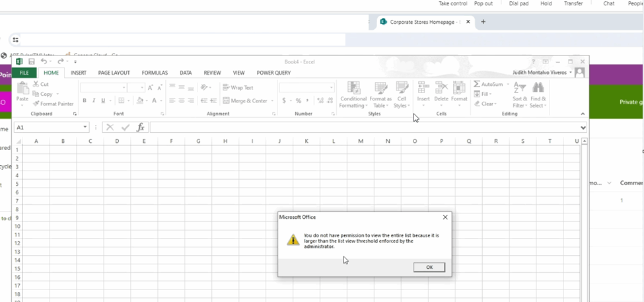
Task: Click the Insert Function fx icon
Action: [141, 128]
